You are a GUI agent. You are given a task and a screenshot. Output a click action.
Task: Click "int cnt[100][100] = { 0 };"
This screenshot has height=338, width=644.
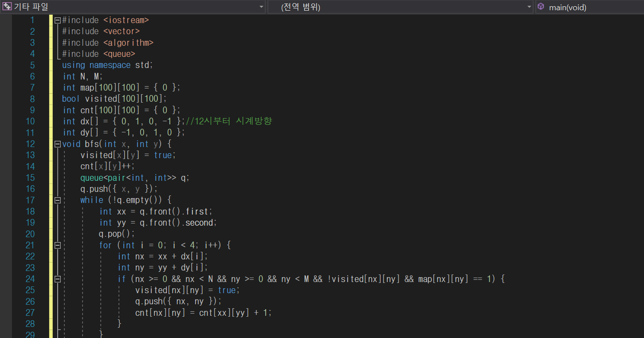[x=122, y=110]
